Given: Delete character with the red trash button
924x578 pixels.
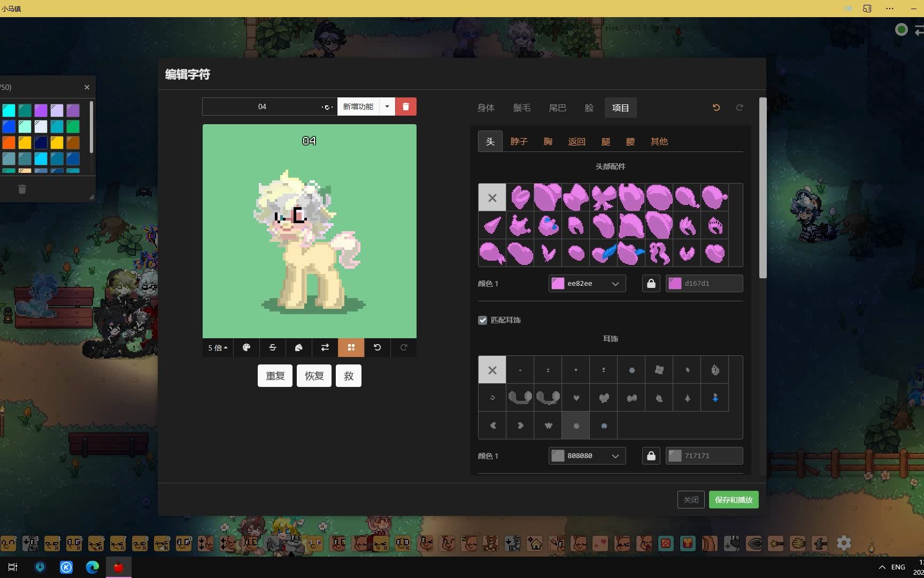Looking at the screenshot, I should (x=406, y=107).
